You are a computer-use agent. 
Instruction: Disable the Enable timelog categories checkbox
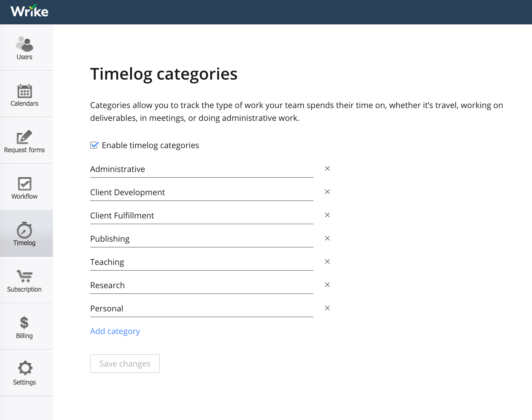(94, 145)
